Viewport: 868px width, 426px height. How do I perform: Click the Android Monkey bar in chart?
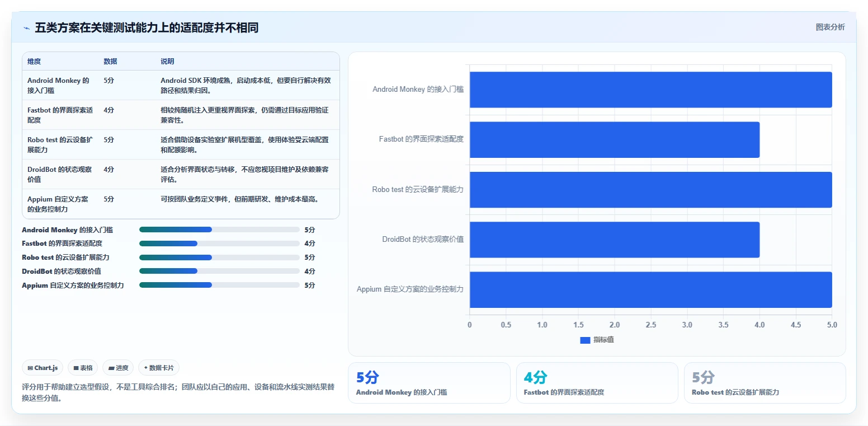[x=650, y=90]
